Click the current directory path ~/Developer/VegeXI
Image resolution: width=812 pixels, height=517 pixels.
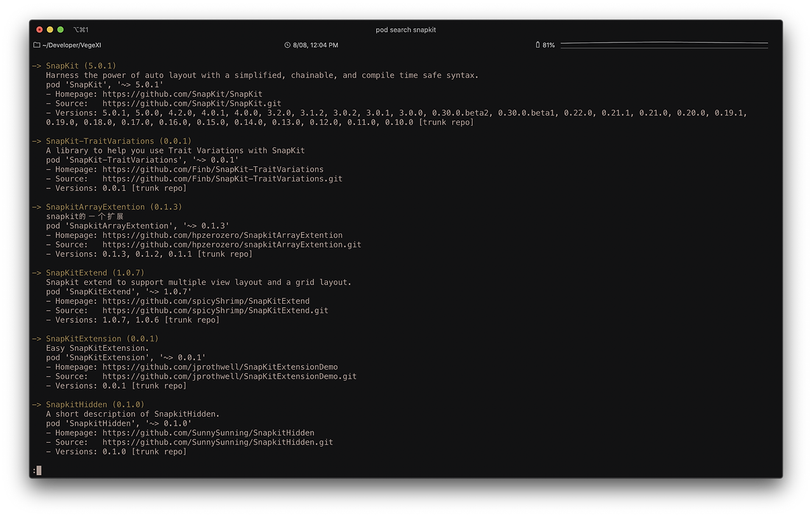pos(72,45)
